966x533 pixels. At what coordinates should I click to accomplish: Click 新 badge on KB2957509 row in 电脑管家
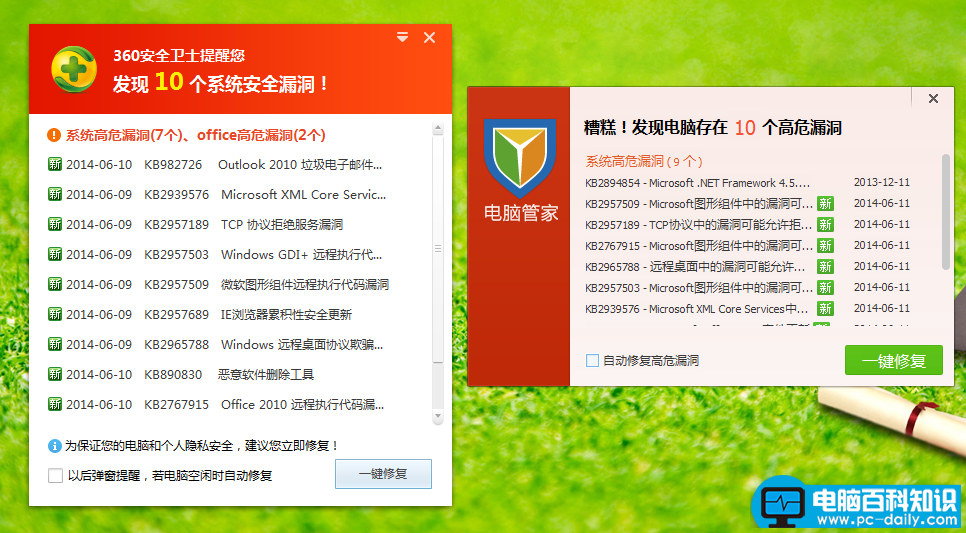[826, 203]
